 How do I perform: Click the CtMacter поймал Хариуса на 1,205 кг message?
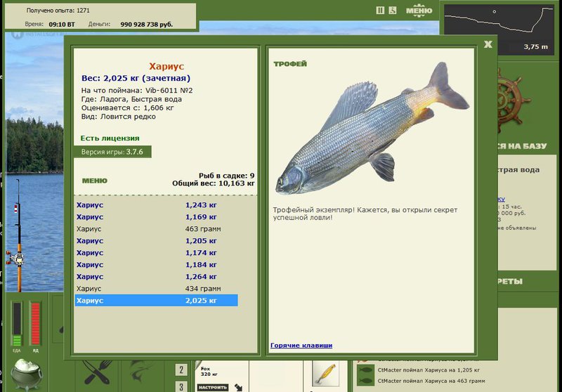click(429, 370)
